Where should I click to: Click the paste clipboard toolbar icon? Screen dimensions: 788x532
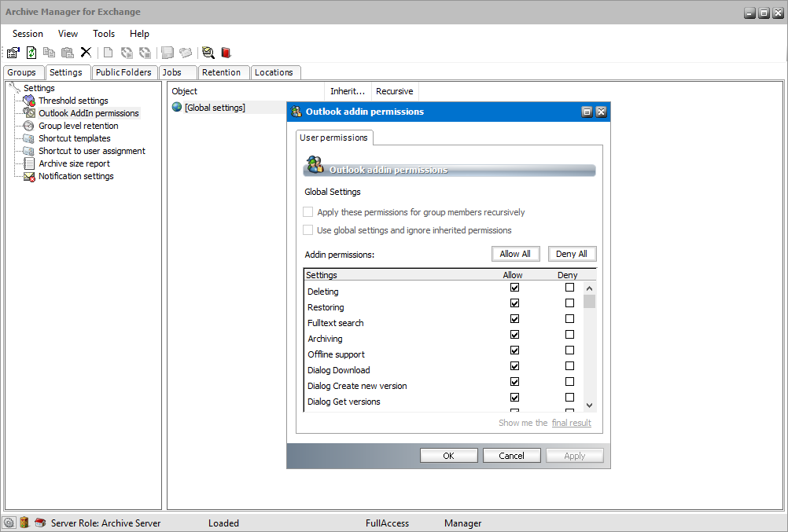(x=68, y=52)
